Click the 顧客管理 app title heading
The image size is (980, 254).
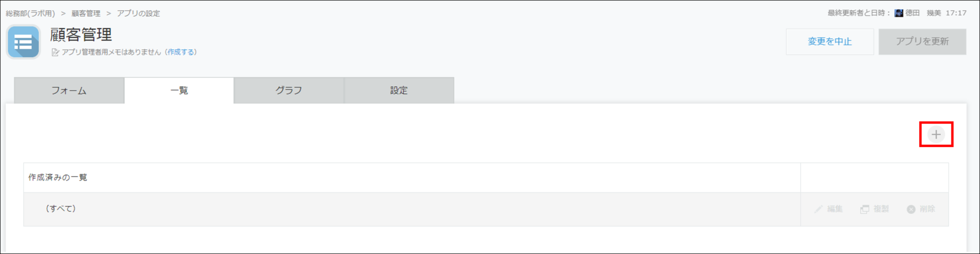[x=81, y=35]
